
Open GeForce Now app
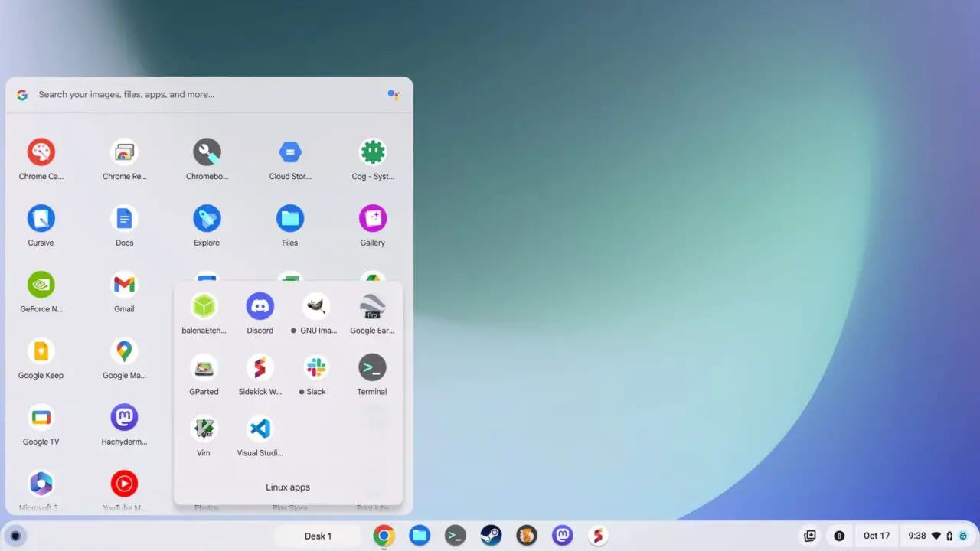pyautogui.click(x=41, y=285)
